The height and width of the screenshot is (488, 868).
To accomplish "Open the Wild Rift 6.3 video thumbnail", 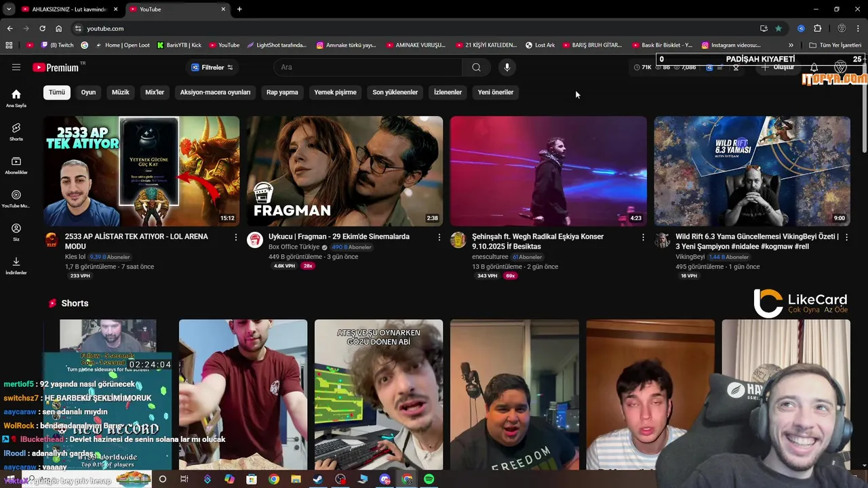I will [752, 171].
